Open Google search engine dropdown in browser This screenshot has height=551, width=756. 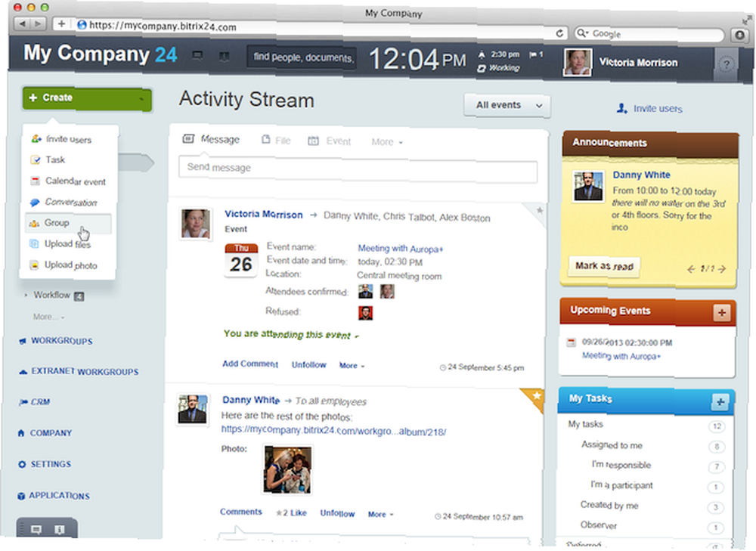coord(583,33)
